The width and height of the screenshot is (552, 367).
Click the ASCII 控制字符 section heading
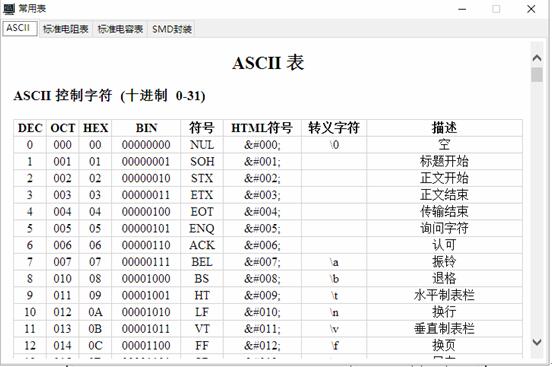pyautogui.click(x=109, y=96)
